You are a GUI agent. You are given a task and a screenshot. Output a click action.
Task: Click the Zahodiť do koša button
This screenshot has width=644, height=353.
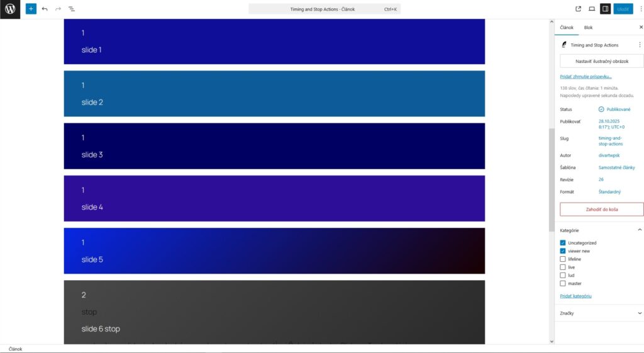pyautogui.click(x=602, y=210)
